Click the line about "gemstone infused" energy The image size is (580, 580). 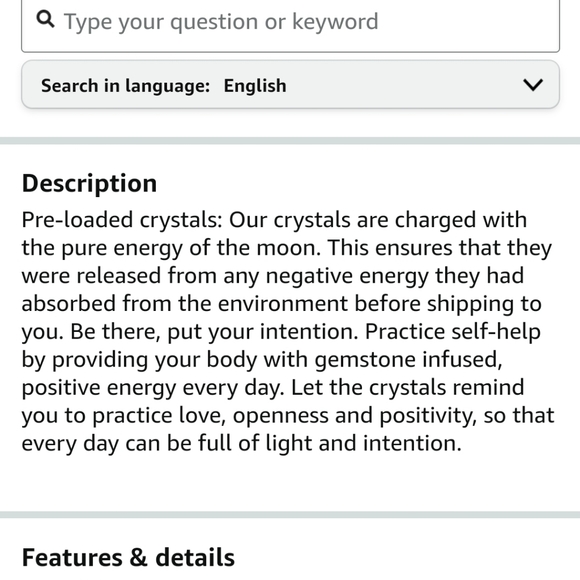pyautogui.click(x=262, y=360)
